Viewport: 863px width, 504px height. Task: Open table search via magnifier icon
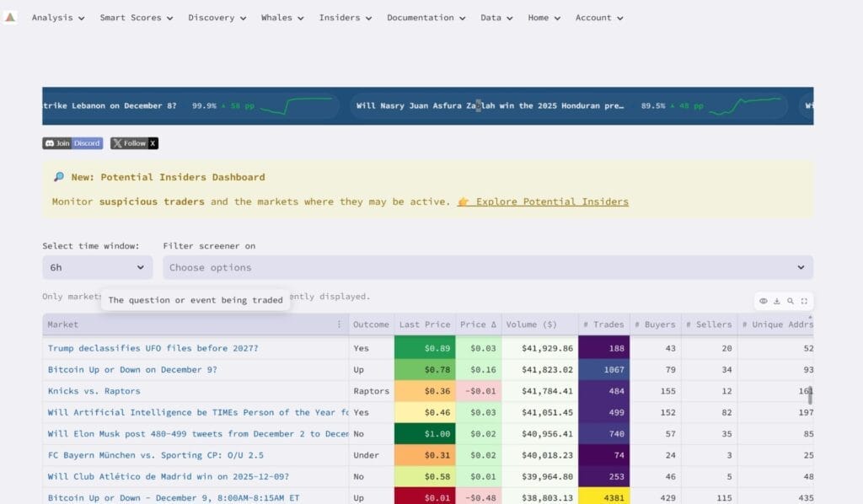791,301
